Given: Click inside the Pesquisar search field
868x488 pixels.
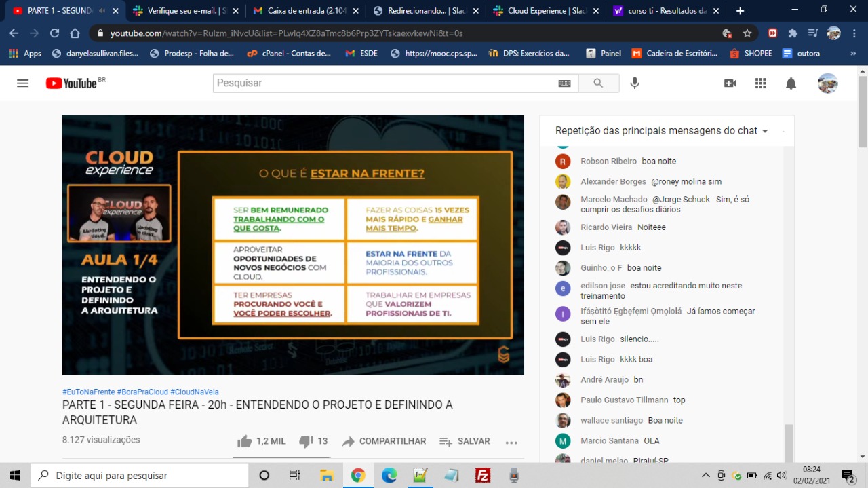Looking at the screenshot, I should [x=383, y=83].
